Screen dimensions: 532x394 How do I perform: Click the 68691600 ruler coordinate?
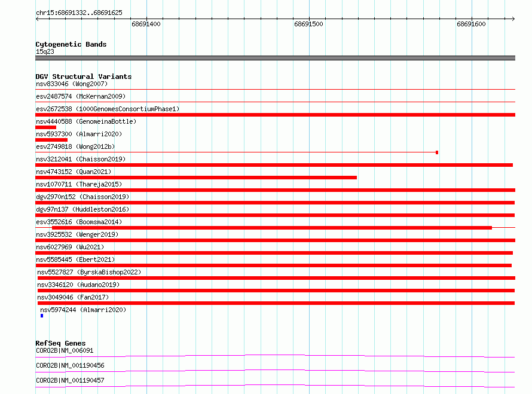[x=471, y=24]
